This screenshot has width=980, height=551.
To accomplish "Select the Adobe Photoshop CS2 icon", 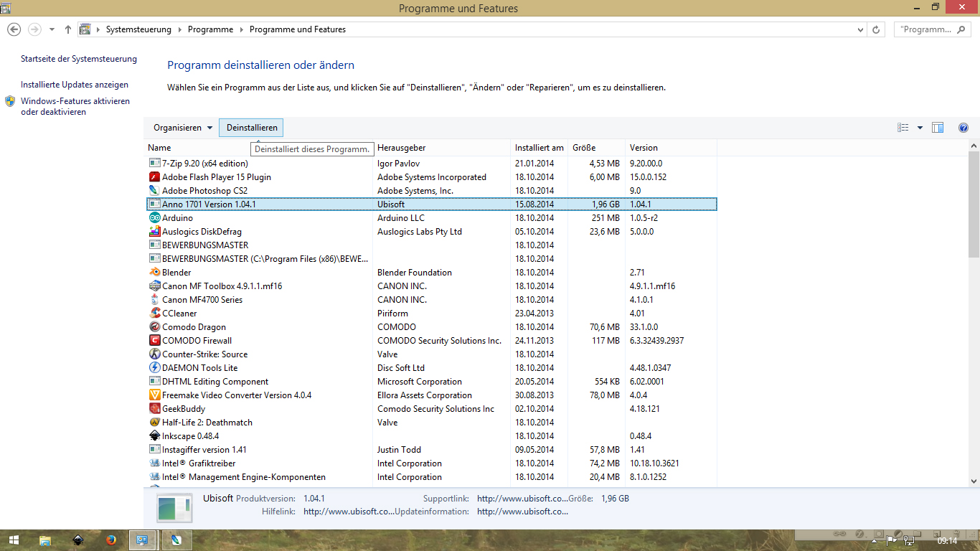I will [x=154, y=191].
